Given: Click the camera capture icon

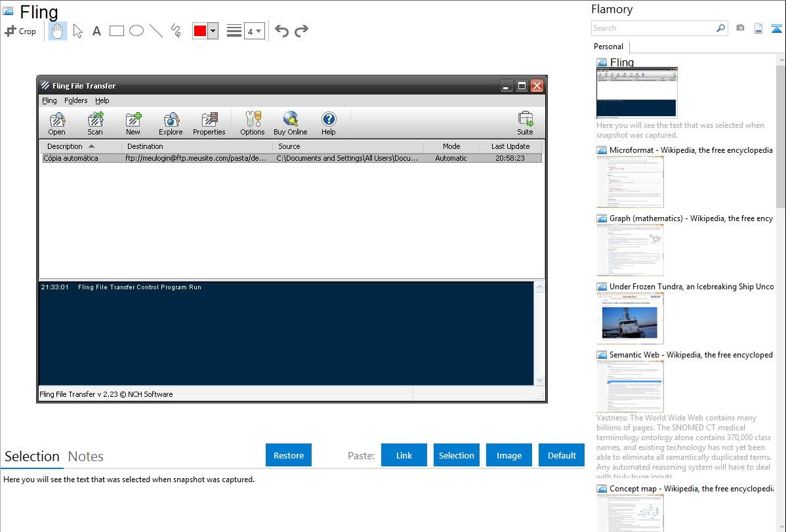Looking at the screenshot, I should click(x=740, y=28).
